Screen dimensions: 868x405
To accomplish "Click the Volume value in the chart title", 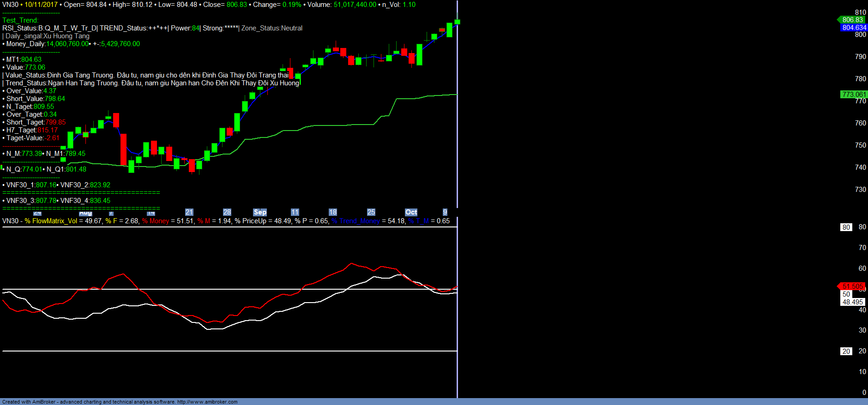I will point(355,5).
